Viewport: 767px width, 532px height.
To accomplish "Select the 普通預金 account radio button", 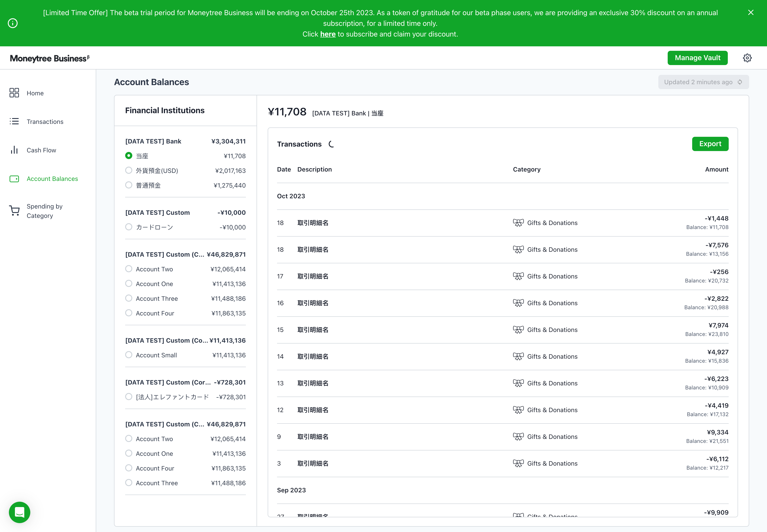I will [129, 185].
